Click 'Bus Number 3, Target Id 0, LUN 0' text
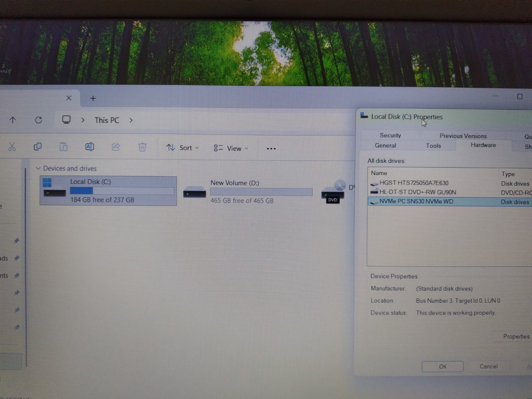This screenshot has height=399, width=532. (458, 301)
